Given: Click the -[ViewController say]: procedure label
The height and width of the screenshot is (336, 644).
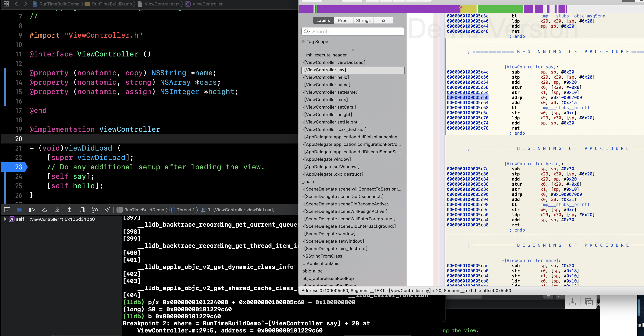Looking at the screenshot, I should tap(530, 67).
